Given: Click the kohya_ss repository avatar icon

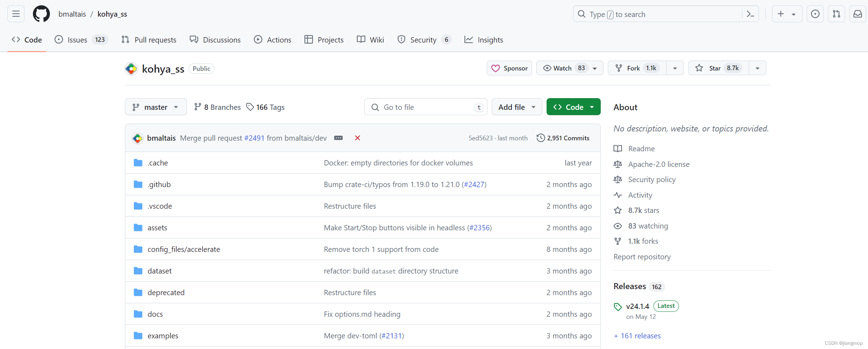Looking at the screenshot, I should pyautogui.click(x=131, y=69).
